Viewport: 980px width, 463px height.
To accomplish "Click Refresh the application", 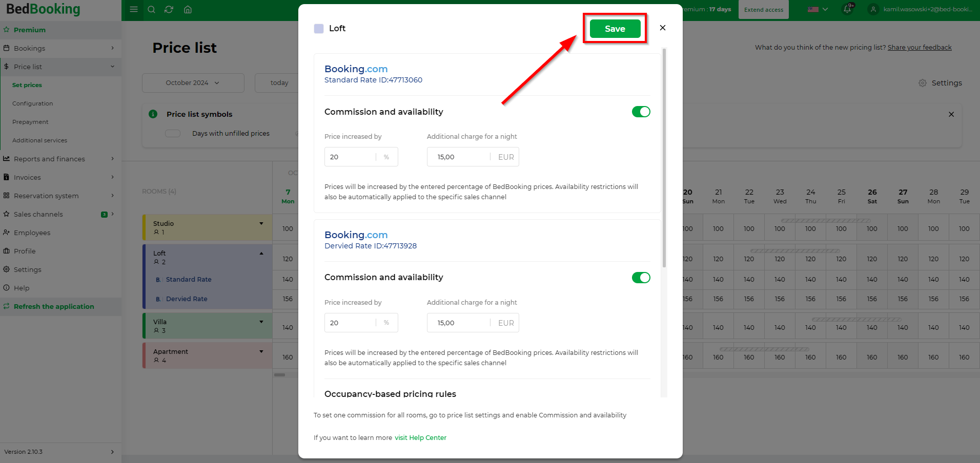I will [x=54, y=306].
